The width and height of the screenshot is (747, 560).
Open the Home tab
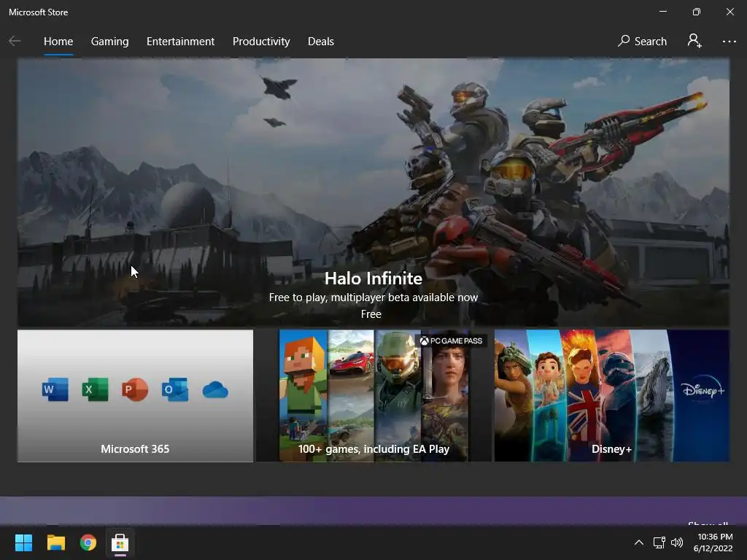pos(58,42)
